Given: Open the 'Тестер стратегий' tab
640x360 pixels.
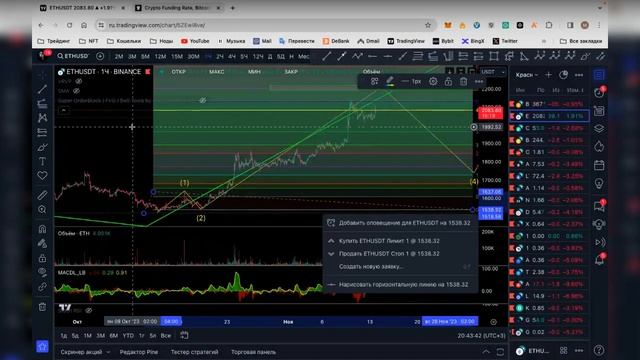Looking at the screenshot, I should point(194,352).
